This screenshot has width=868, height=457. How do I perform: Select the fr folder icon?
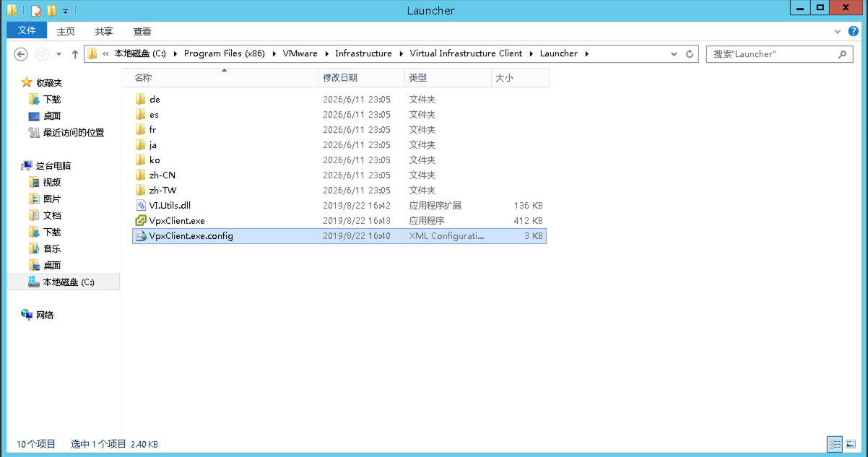pos(141,129)
